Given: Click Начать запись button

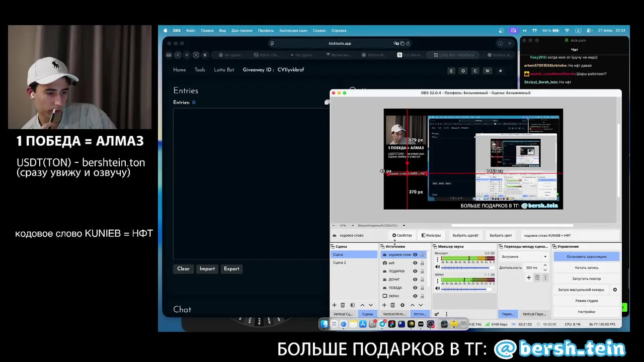Looking at the screenshot, I should tap(587, 267).
